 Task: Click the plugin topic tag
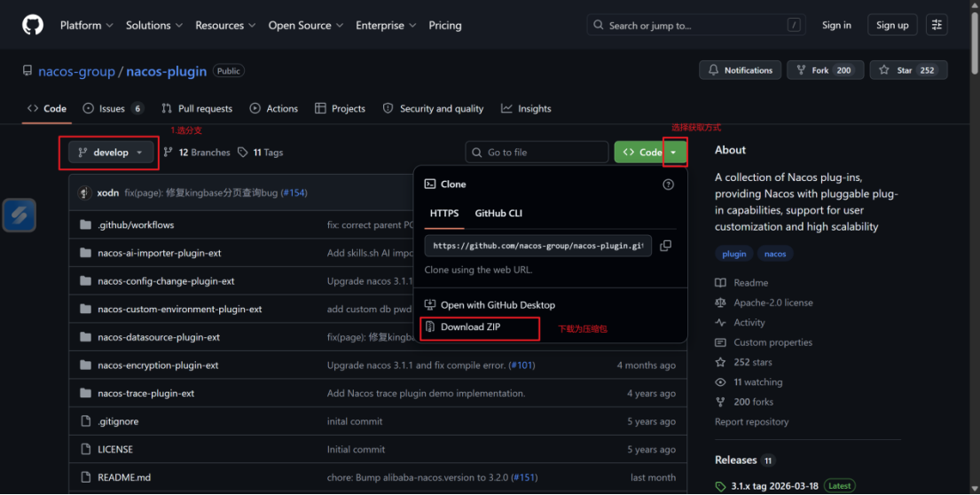(733, 254)
